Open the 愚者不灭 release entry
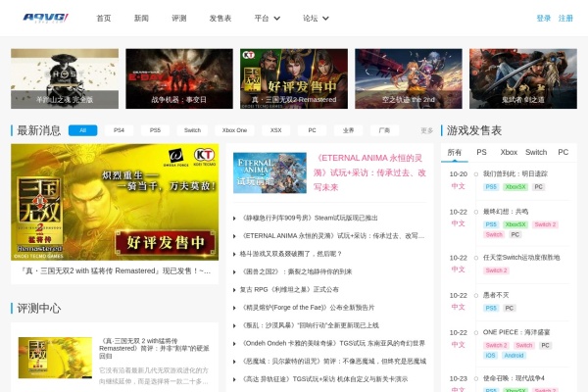The height and width of the screenshot is (392, 588). (x=496, y=295)
